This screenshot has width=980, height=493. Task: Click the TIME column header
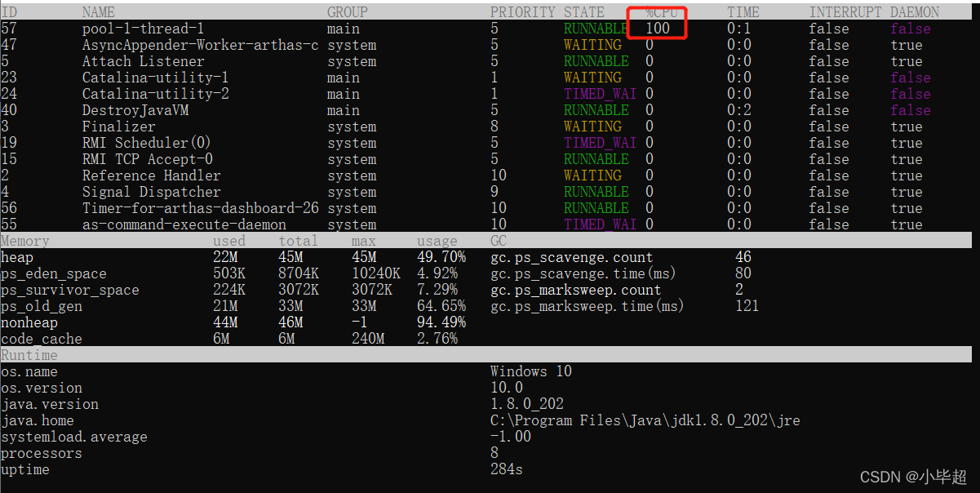tap(743, 12)
